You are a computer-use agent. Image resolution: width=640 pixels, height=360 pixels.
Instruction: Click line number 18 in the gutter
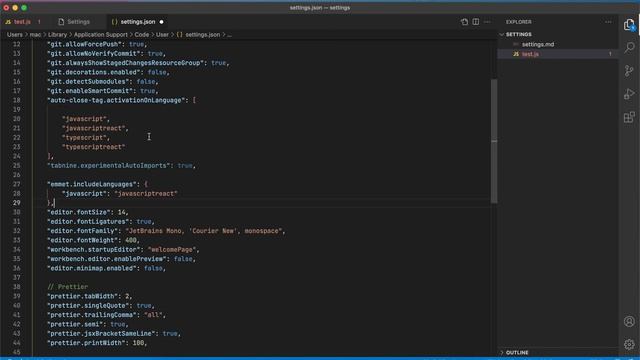coord(16,100)
